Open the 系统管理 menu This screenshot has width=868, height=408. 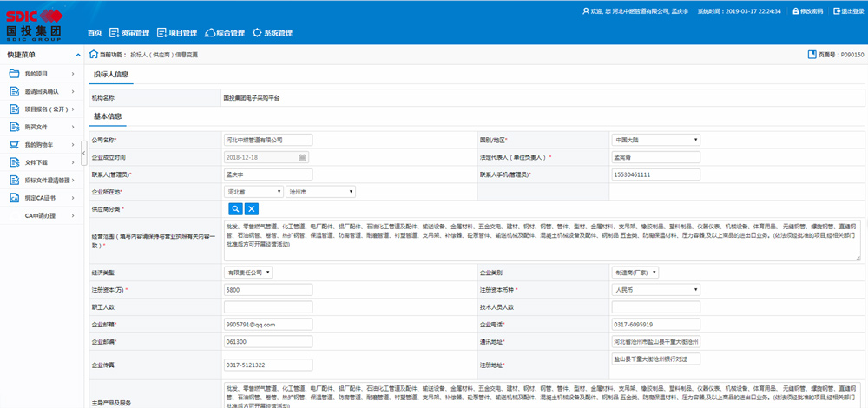tap(272, 33)
